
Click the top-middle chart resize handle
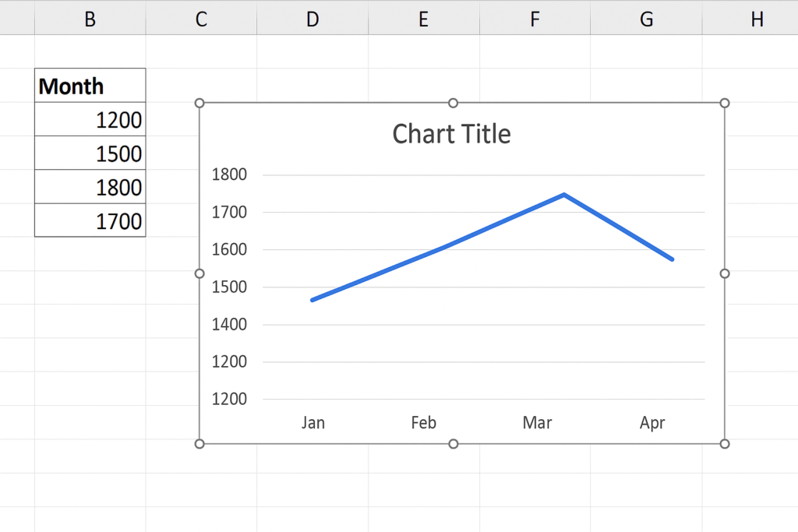454,103
